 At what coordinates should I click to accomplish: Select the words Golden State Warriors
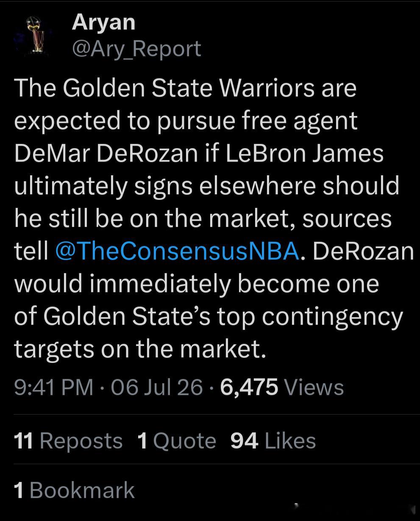[x=189, y=88]
